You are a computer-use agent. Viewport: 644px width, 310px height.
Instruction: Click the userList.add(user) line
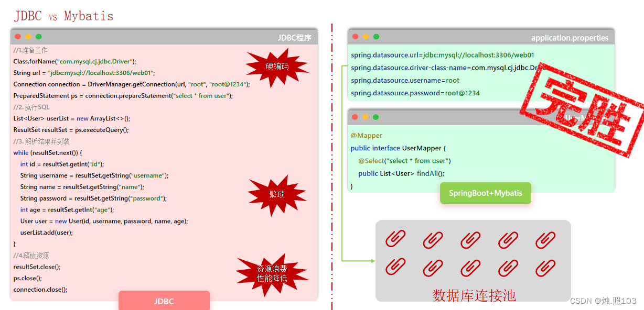click(x=47, y=233)
